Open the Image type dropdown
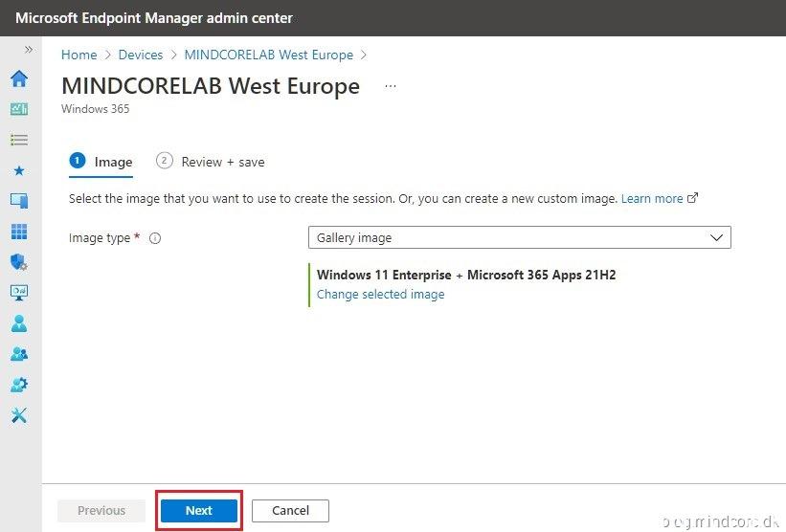Viewport: 786px width, 532px height. click(519, 237)
